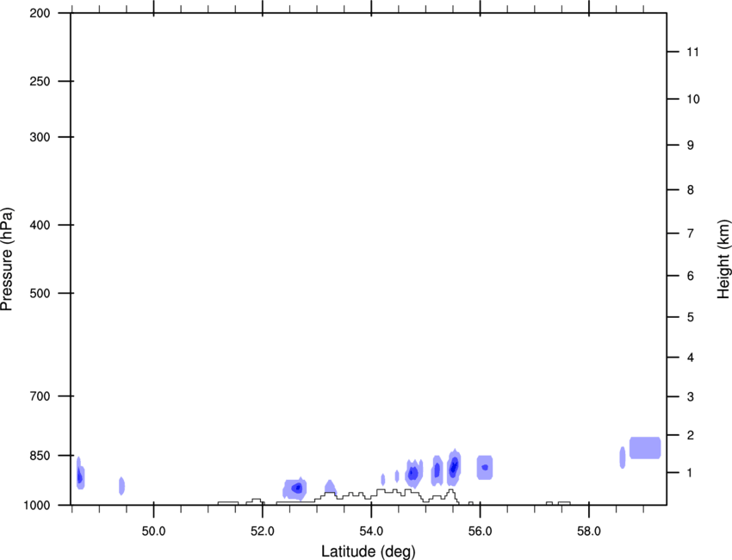Image resolution: width=732 pixels, height=560 pixels.
Task: Click the large light-blue rectangle near latitude 59
Action: click(645, 448)
